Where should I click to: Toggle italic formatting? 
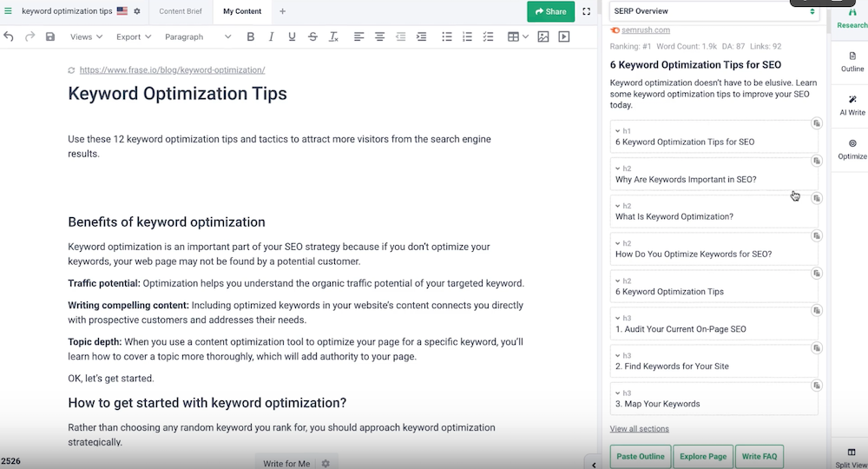click(x=271, y=36)
